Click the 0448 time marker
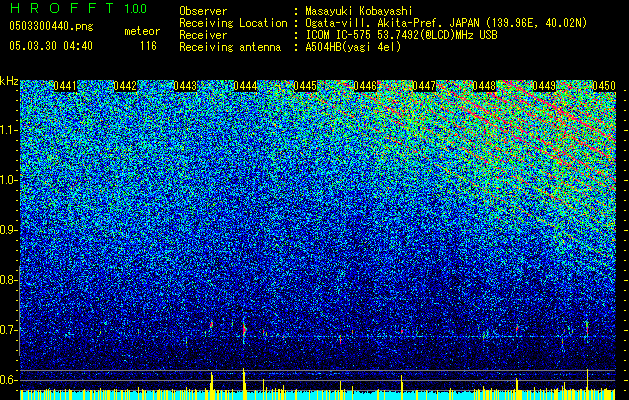Image resolution: width=629 pixels, height=400 pixels. pyautogui.click(x=485, y=86)
